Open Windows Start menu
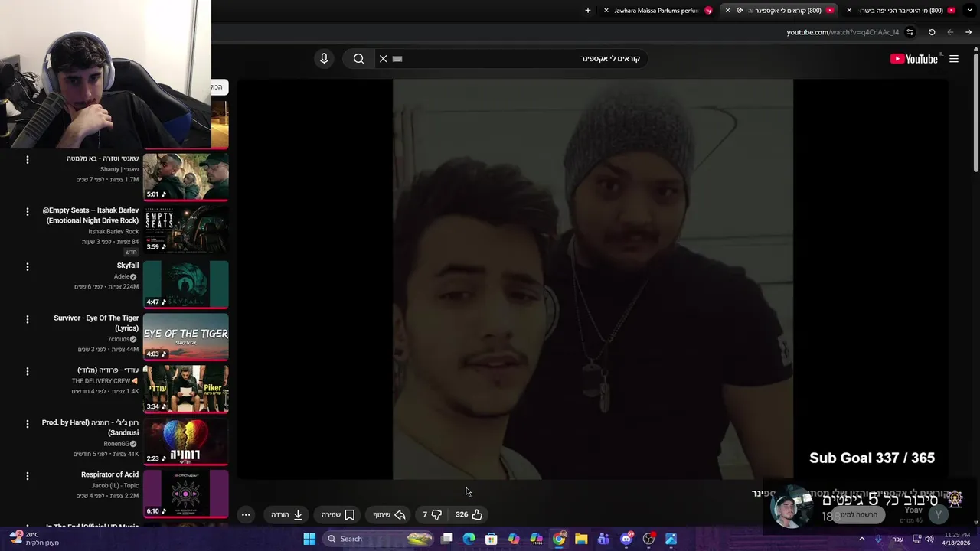 pyautogui.click(x=309, y=539)
